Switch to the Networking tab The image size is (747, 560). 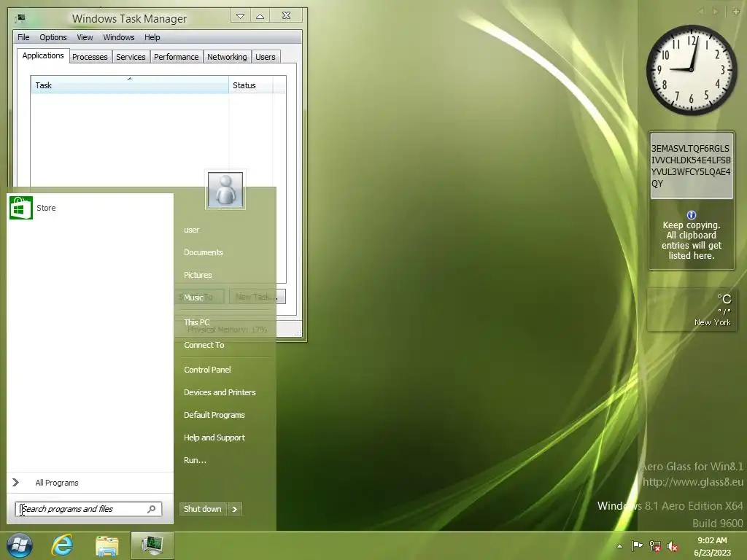(227, 57)
